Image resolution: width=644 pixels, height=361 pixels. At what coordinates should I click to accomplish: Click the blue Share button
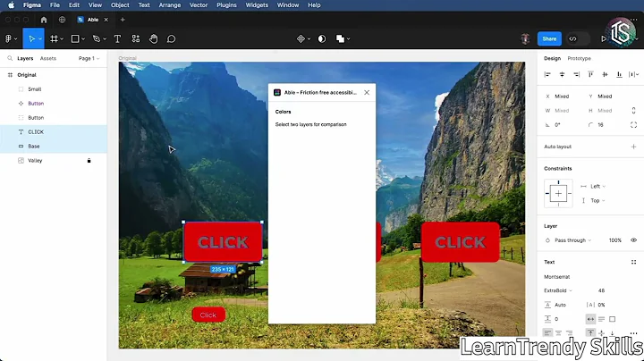(549, 38)
